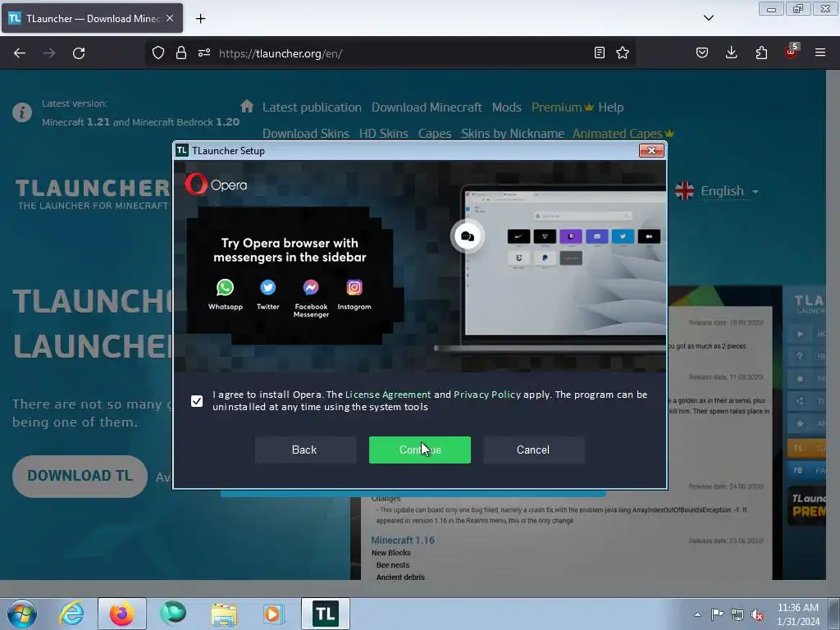Click the tracking protection shield icon

[158, 52]
